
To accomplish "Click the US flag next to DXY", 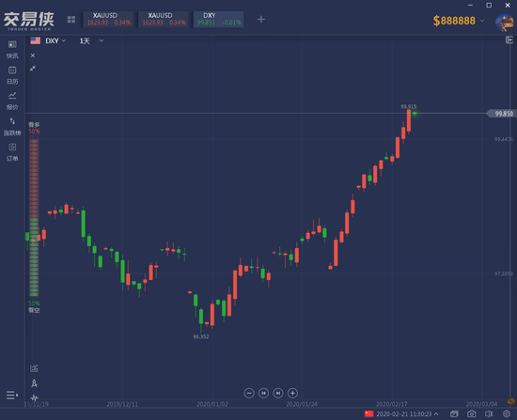I will click(36, 40).
